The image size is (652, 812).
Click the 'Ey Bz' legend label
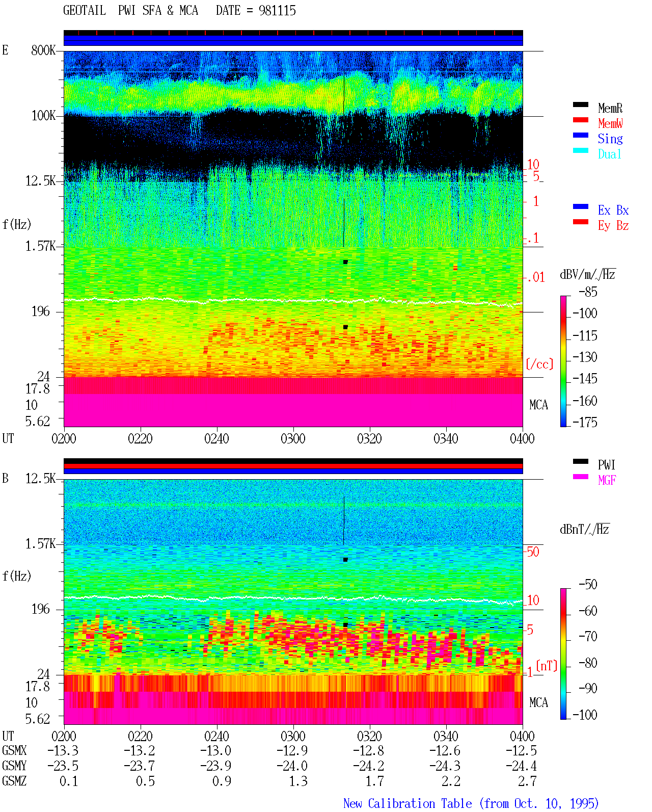click(613, 225)
